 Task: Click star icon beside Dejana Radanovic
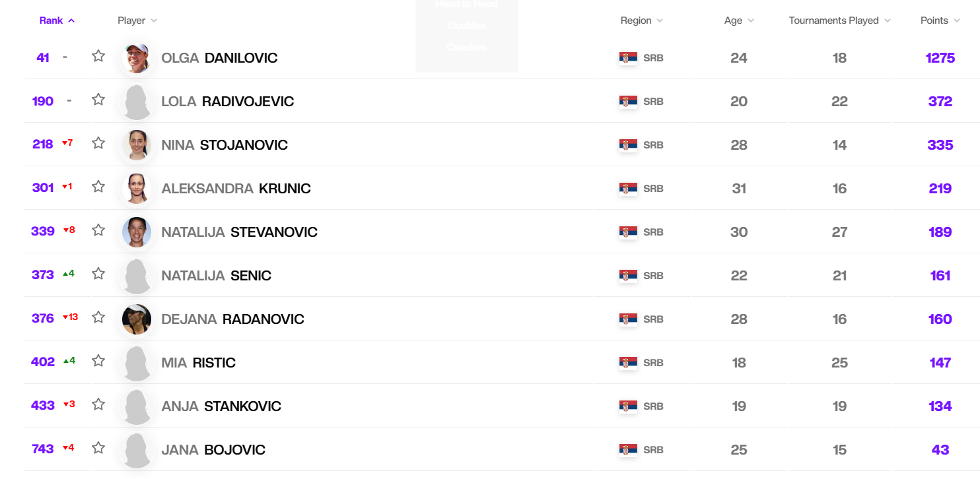coord(98,317)
